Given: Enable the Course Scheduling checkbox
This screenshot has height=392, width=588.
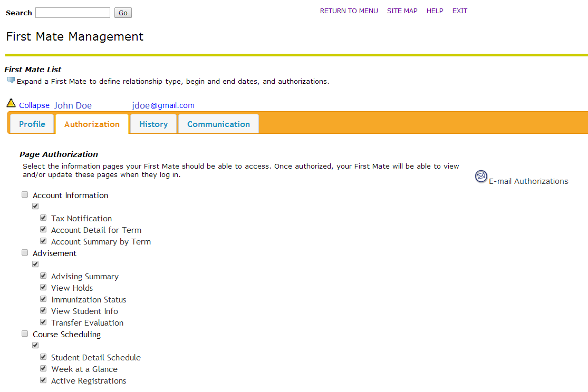Looking at the screenshot, I should point(25,334).
